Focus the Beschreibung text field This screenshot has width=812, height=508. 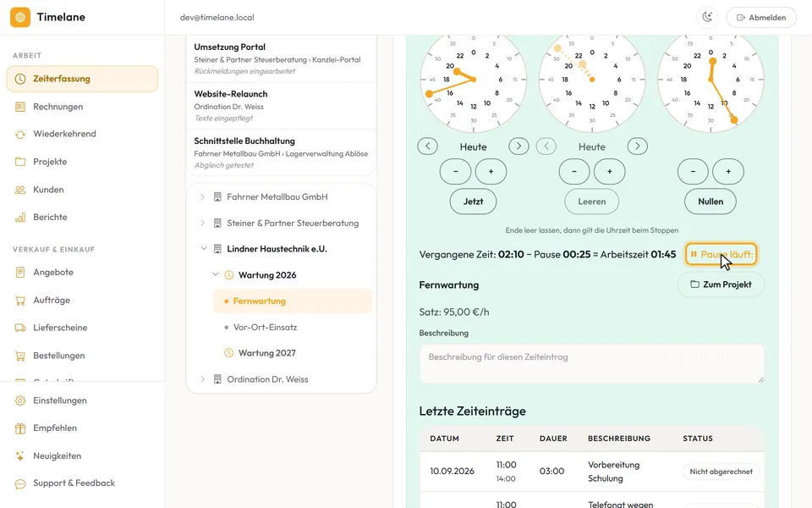(591, 364)
